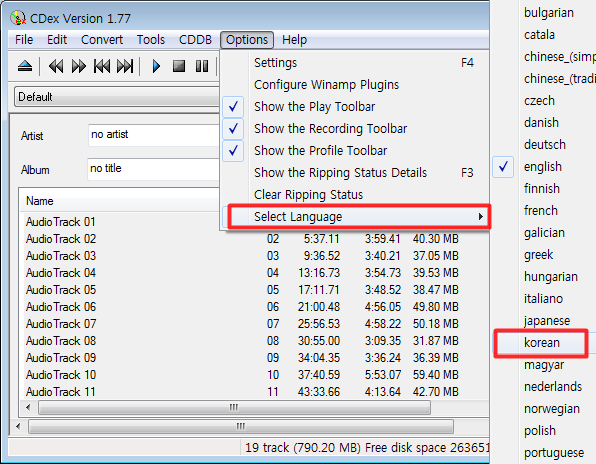
Task: Select nederlands language
Action: point(553,387)
